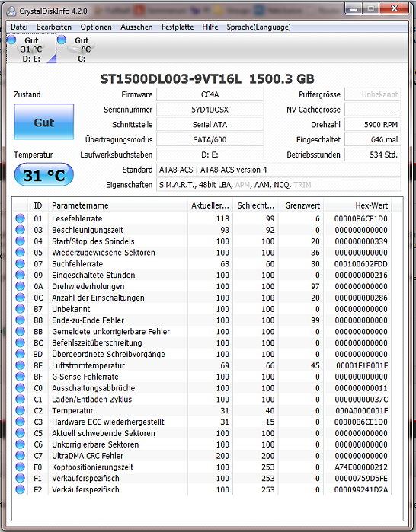Open the Hilfe menu
This screenshot has width=416, height=532.
(x=210, y=27)
